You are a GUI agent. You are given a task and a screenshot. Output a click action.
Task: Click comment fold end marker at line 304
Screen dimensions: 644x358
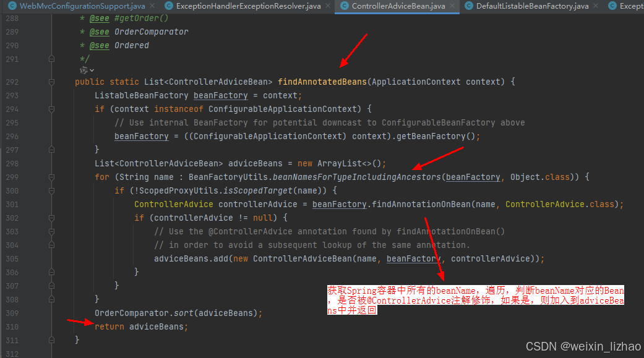(x=51, y=245)
